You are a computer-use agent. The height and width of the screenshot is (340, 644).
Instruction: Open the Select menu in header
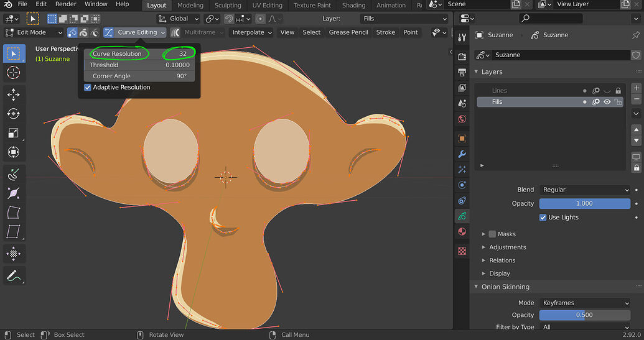311,32
